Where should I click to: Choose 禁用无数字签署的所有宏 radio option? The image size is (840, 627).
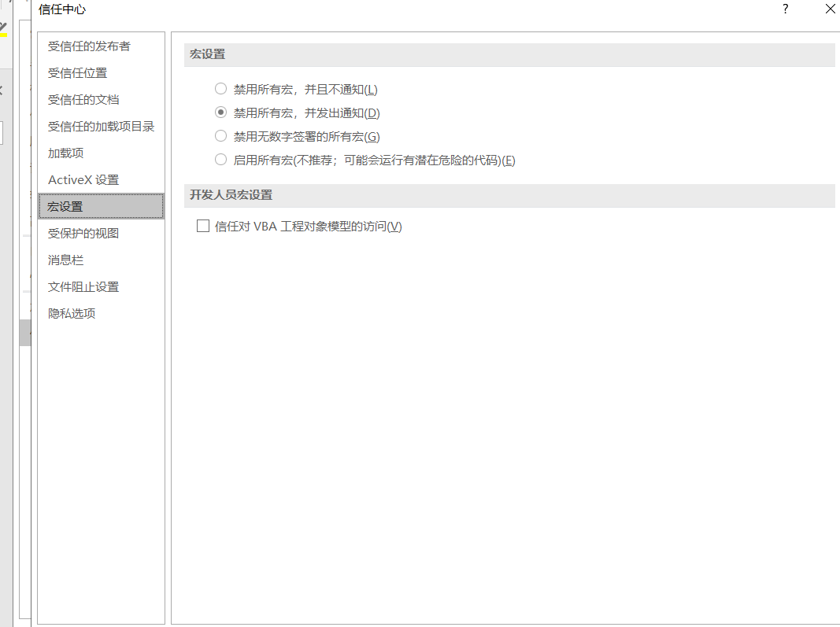point(221,137)
